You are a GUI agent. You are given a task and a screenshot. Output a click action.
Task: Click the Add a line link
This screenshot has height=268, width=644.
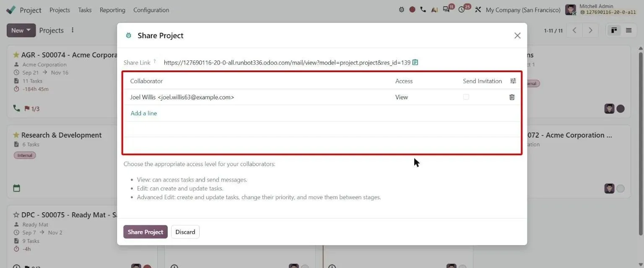144,113
